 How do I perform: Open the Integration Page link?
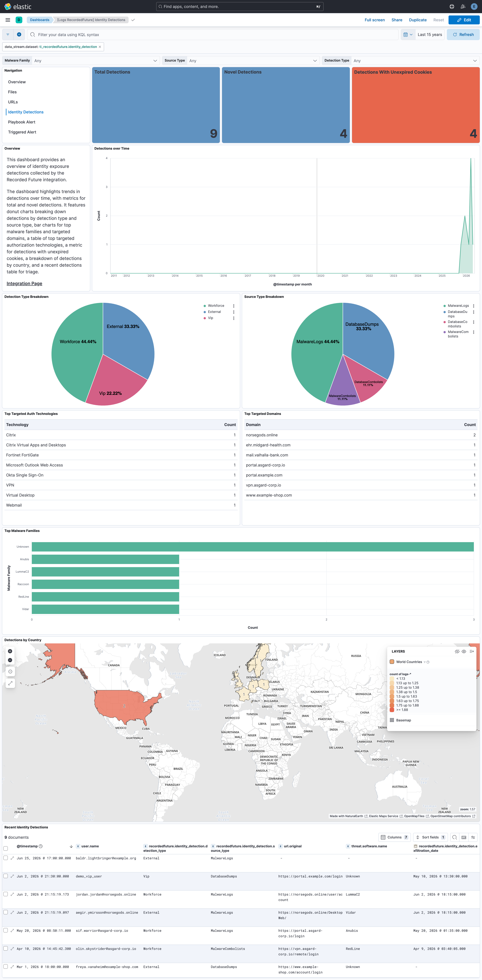[x=24, y=283]
